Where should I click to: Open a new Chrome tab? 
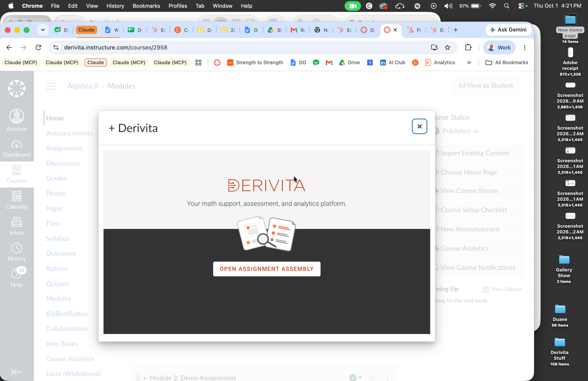pos(456,30)
